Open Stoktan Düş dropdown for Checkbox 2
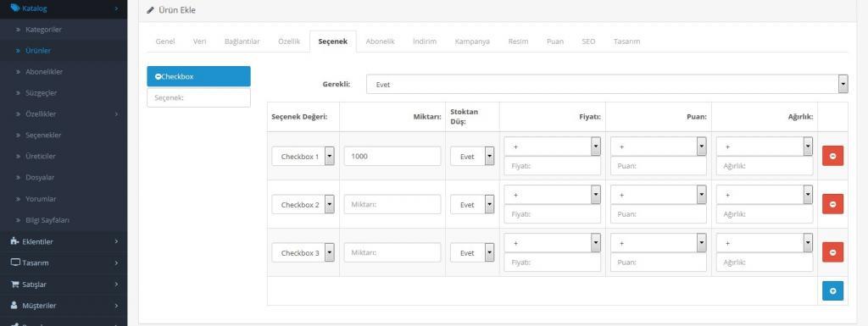This screenshot has height=326, width=868. [x=471, y=204]
